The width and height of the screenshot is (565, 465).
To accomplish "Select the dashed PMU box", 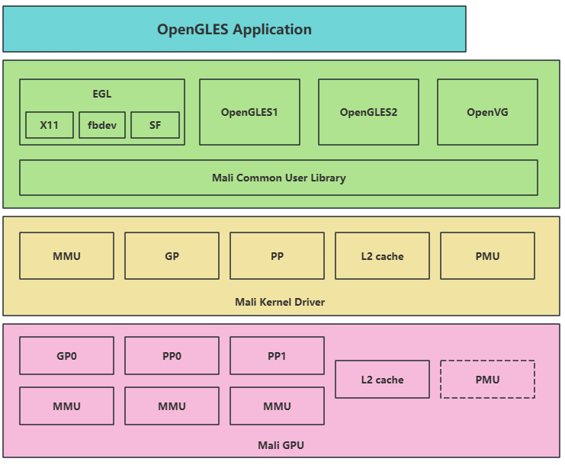I will pyautogui.click(x=488, y=379).
